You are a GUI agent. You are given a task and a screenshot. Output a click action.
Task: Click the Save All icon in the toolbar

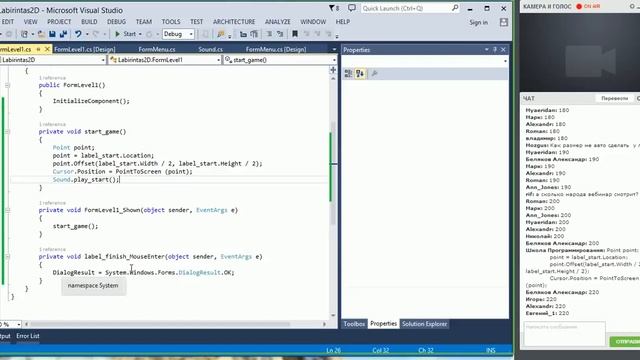63,34
